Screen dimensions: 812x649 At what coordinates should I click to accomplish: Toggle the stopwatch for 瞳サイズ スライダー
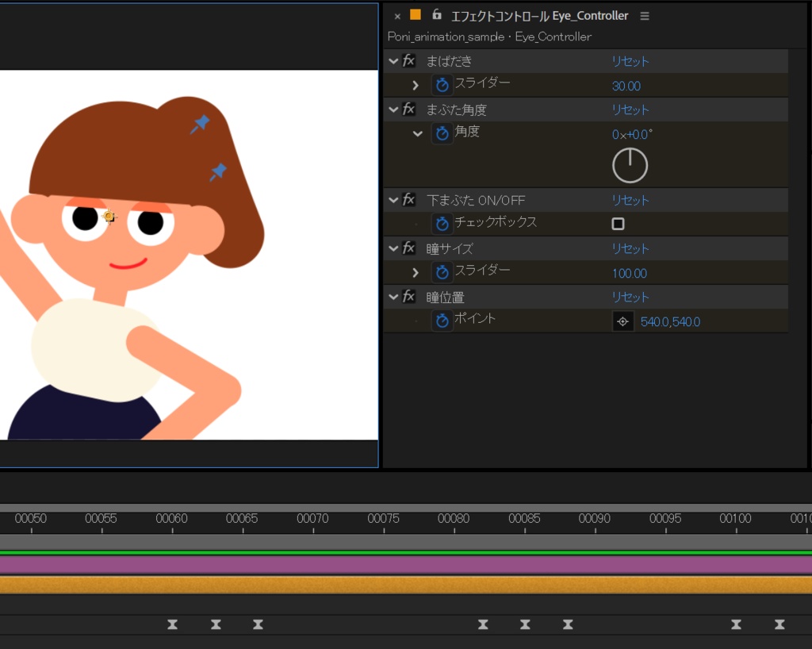click(x=442, y=272)
